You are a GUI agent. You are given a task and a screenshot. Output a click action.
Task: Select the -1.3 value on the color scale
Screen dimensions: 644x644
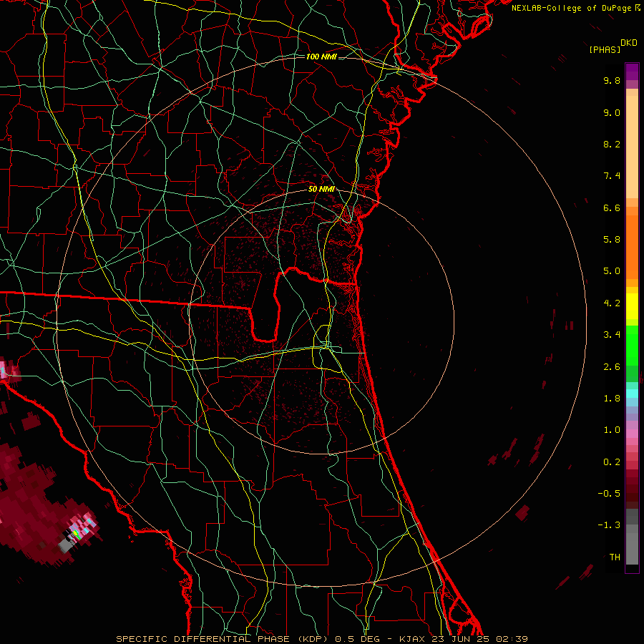(609, 525)
